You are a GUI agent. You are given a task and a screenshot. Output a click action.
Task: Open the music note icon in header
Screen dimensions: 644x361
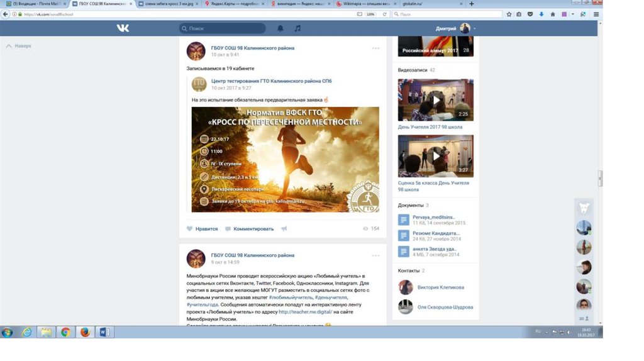pos(297,28)
